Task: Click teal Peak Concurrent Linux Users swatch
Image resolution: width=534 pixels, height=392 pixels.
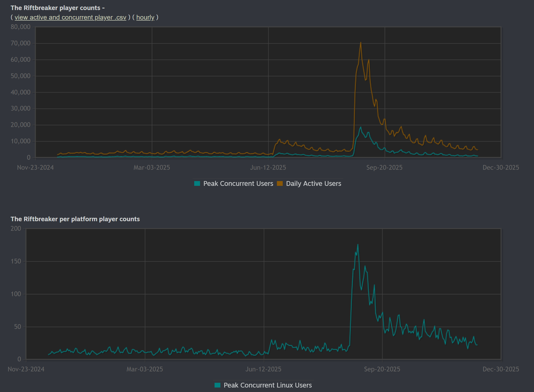Action: [x=217, y=385]
